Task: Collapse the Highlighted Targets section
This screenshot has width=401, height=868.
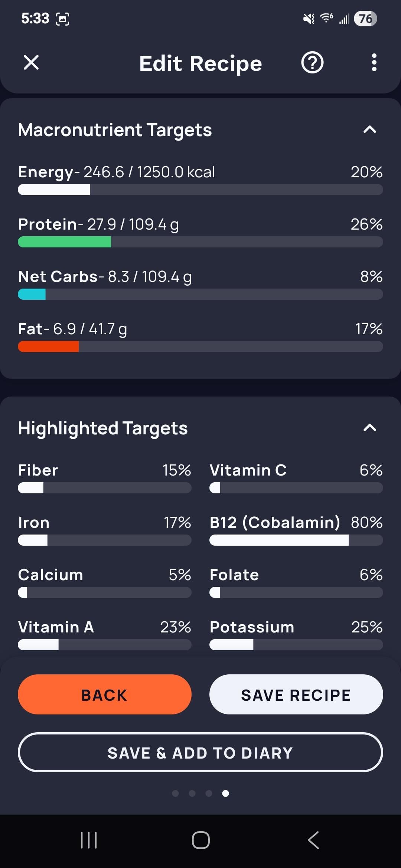Action: click(x=369, y=428)
